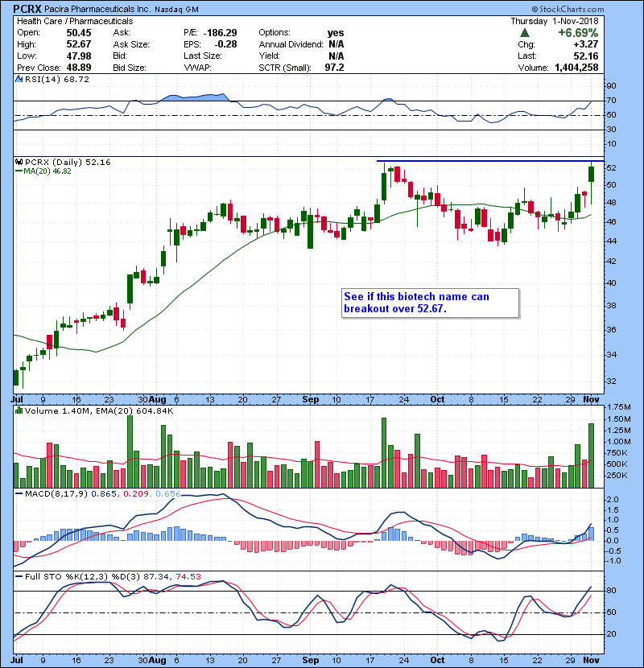Click the Last value 52.16 in quote table

pos(585,56)
